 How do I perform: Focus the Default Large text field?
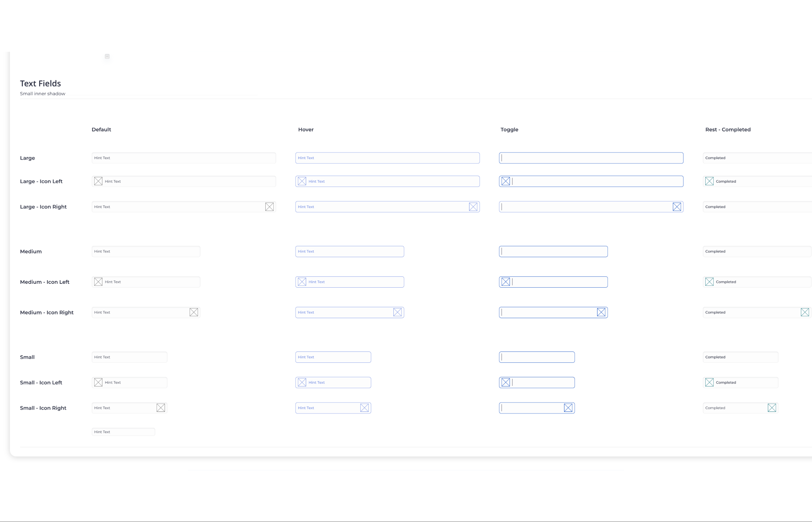pos(184,158)
